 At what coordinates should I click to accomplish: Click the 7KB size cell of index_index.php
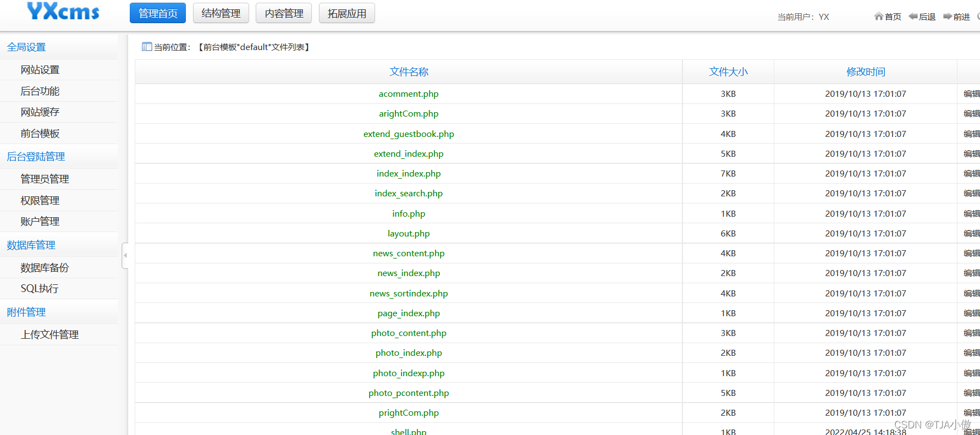click(728, 174)
